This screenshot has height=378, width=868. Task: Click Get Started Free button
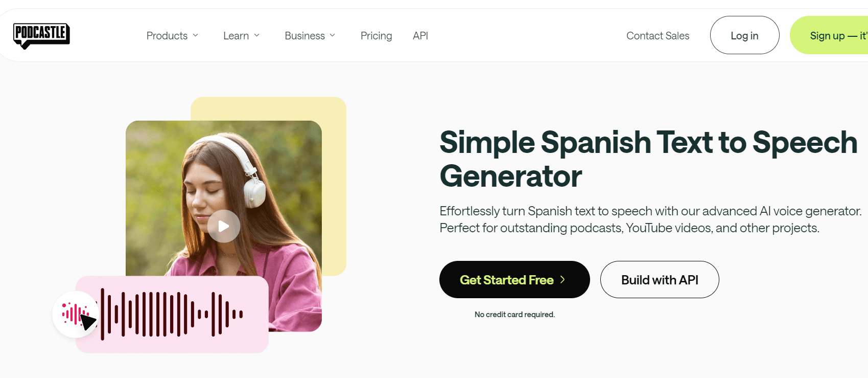click(514, 280)
